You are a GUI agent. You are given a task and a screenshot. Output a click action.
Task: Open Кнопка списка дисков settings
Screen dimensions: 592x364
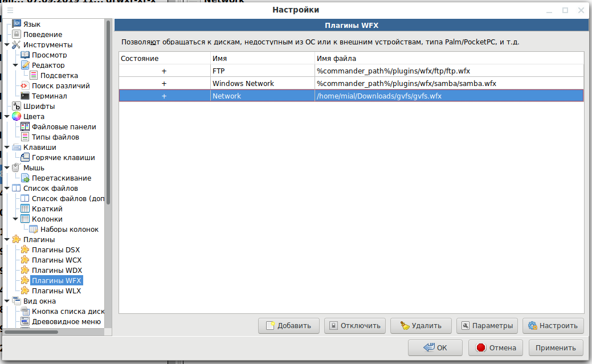click(68, 312)
